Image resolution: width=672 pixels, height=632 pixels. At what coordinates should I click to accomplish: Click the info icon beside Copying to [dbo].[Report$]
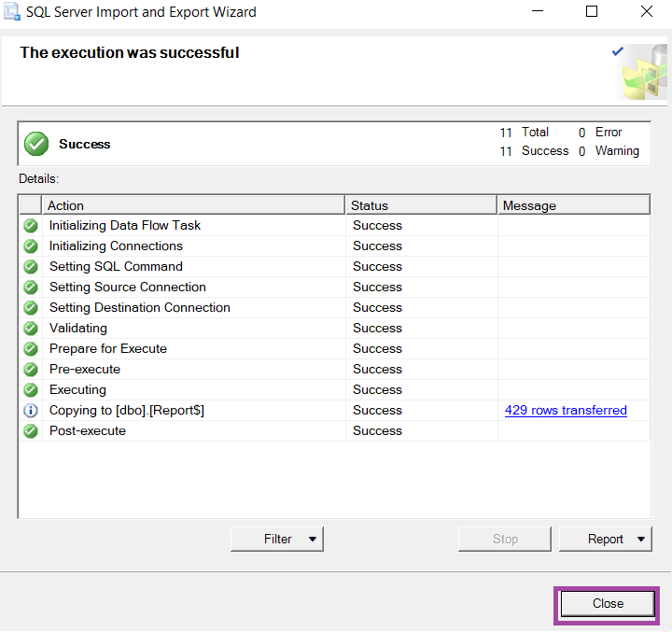(x=31, y=411)
